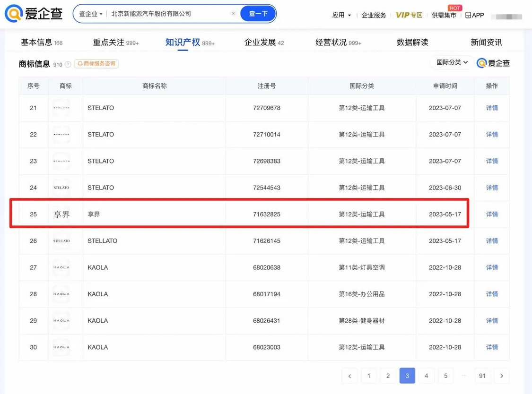532x394 pixels.
Task: Switch to 数据解读 tab
Action: pos(412,43)
